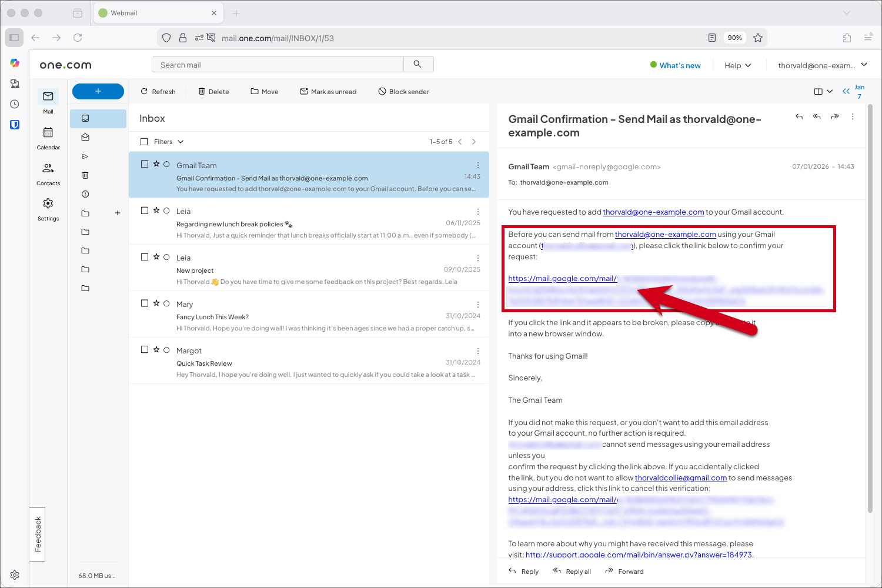
Task: Open the Spam folder
Action: (85, 193)
